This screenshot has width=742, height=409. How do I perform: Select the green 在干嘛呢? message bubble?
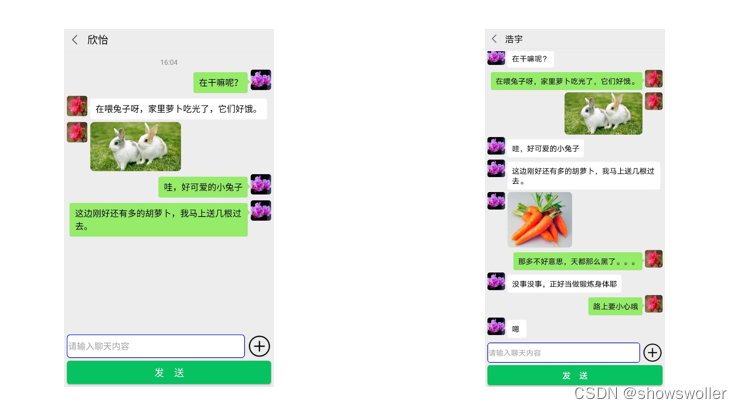click(221, 82)
